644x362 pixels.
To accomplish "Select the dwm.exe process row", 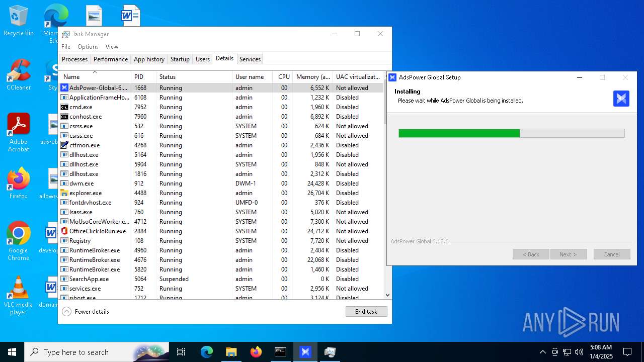I will coord(221,184).
